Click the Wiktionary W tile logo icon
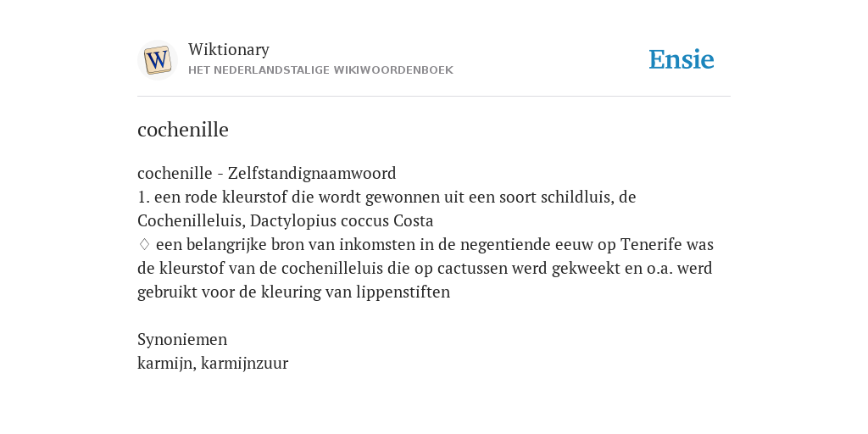This screenshot has width=868, height=434. pyautogui.click(x=157, y=60)
